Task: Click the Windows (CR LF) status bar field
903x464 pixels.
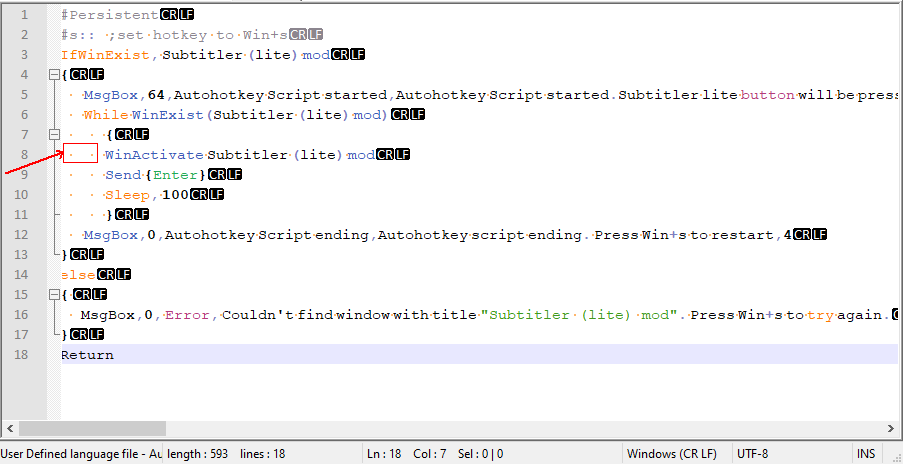Action: 672,454
